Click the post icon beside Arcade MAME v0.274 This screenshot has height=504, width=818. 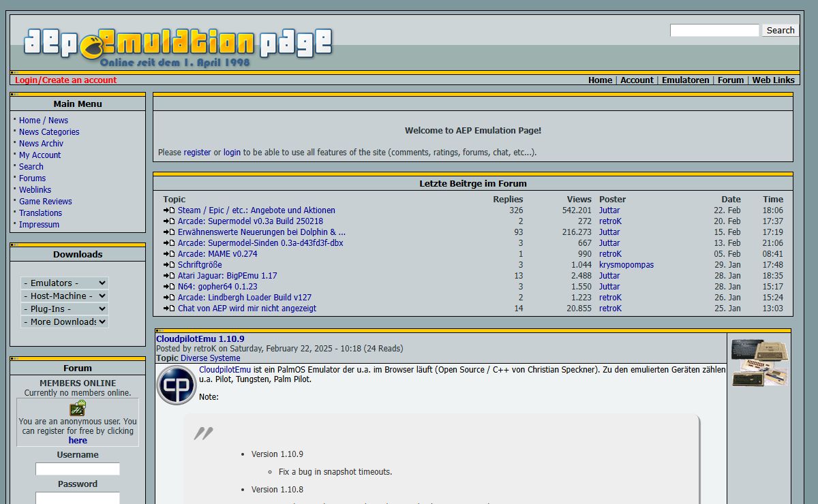click(x=169, y=254)
